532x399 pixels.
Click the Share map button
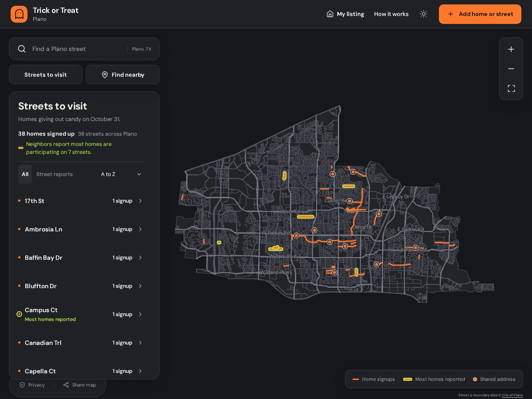tap(80, 385)
